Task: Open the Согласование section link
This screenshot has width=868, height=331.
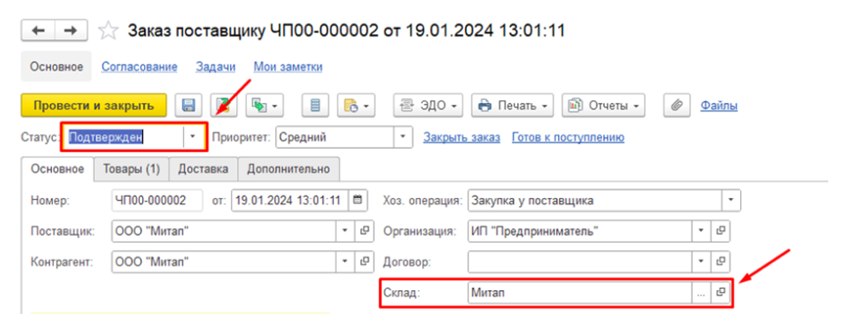Action: (139, 67)
